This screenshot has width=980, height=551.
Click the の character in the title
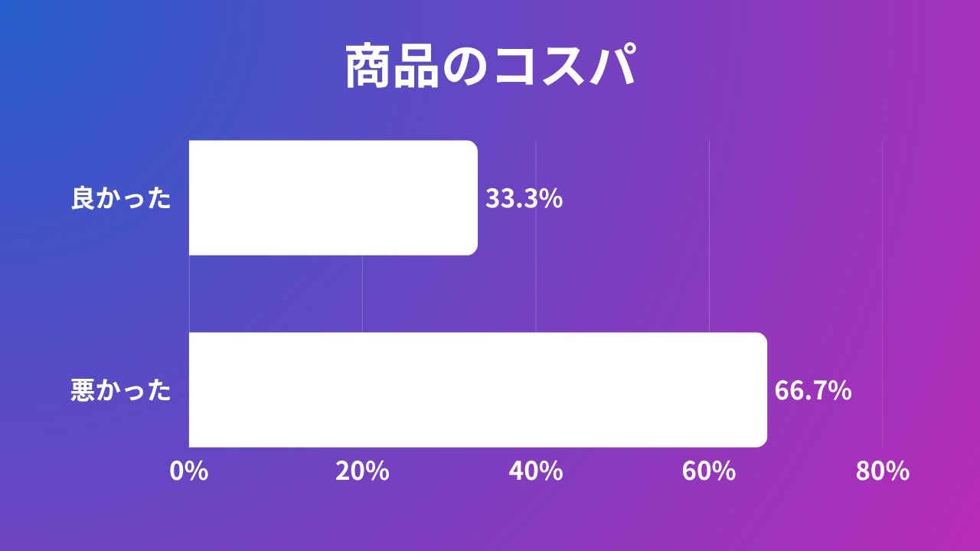coord(465,68)
